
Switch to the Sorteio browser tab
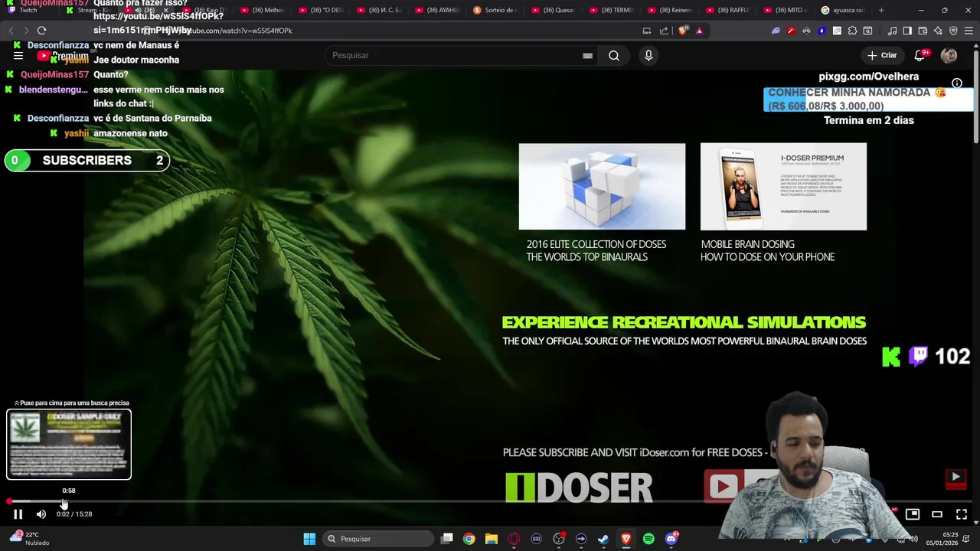[x=495, y=10]
